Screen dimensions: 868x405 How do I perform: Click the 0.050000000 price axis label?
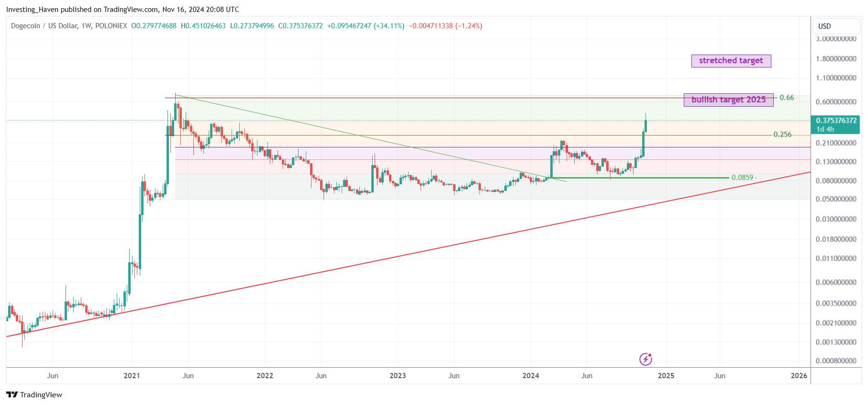pyautogui.click(x=836, y=199)
